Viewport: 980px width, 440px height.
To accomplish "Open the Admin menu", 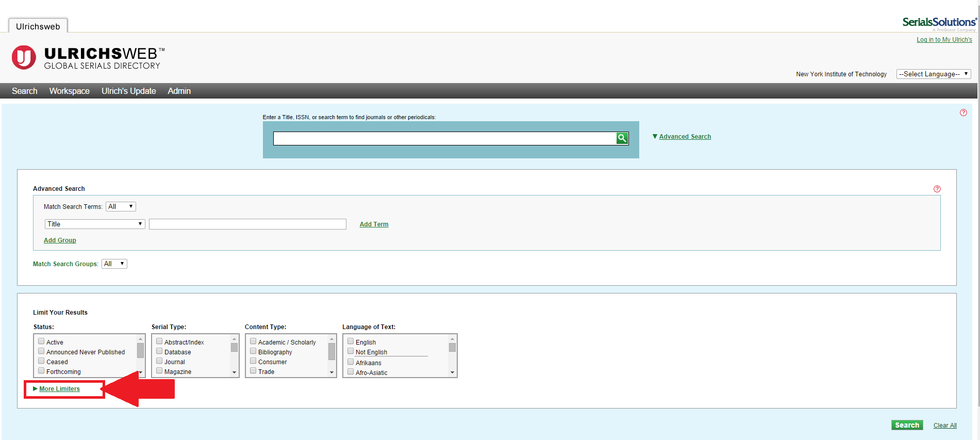I will point(179,91).
